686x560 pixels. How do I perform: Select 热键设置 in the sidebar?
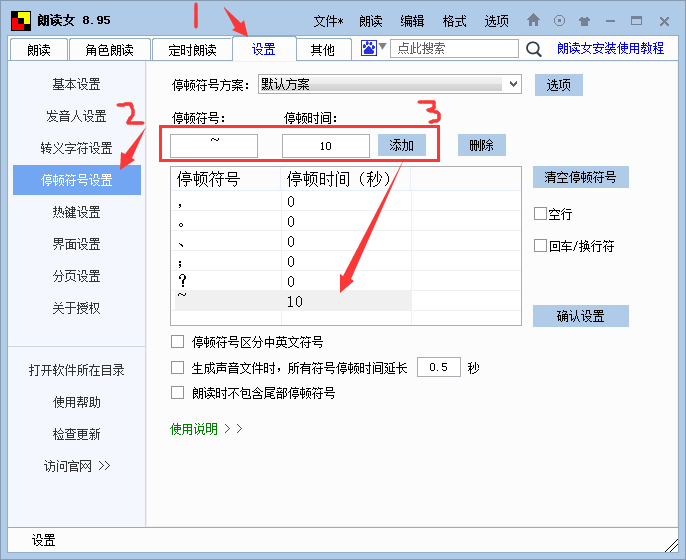click(x=77, y=212)
